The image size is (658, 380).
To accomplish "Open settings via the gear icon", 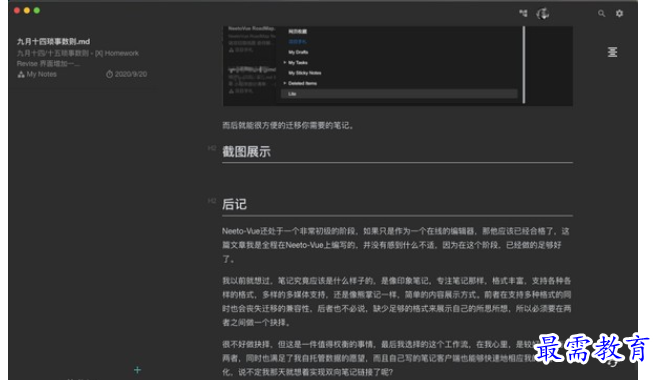I will [x=619, y=13].
